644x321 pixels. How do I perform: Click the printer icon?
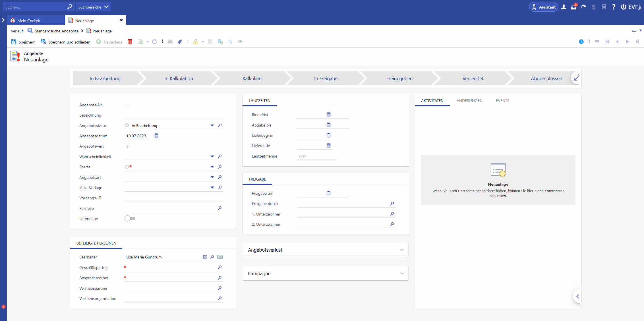(x=170, y=42)
